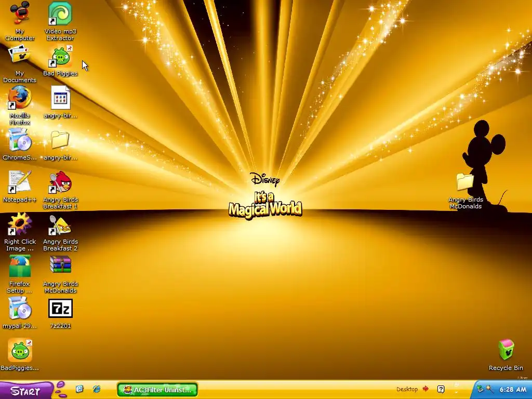Viewport: 532px width, 399px height.
Task: Select the Bad Piggies shortcut icon
Action: (x=60, y=56)
